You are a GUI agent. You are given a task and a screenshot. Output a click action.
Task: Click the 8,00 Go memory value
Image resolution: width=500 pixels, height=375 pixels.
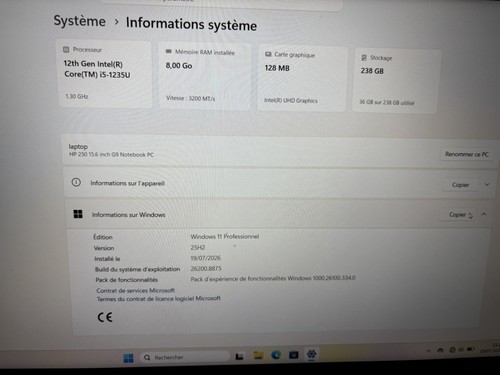point(179,66)
